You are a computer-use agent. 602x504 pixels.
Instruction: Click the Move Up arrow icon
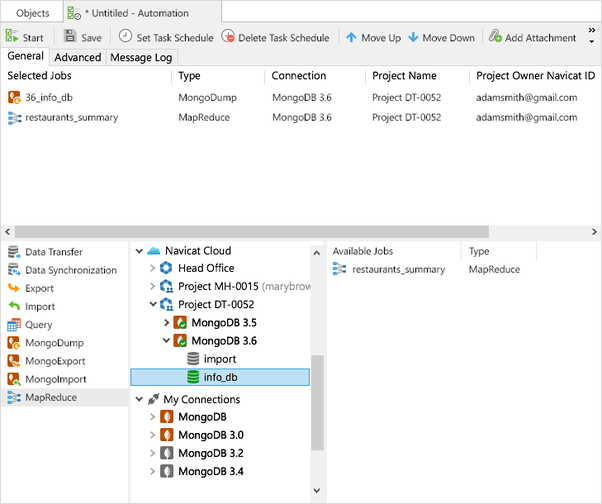coord(351,37)
